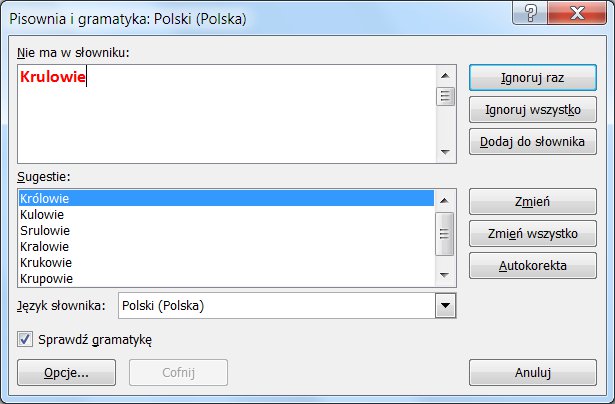Cancel the dialog with Anuluj
Image resolution: width=615 pixels, height=404 pixels.
tap(533, 373)
